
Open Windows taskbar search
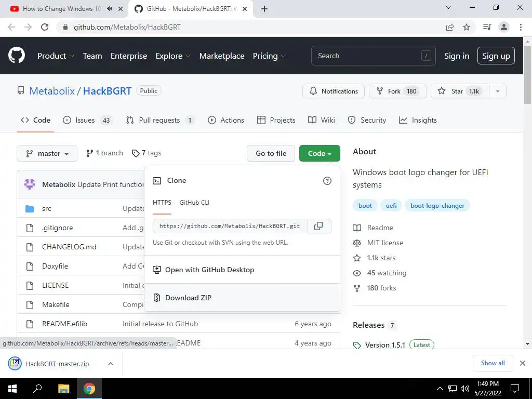pos(37,389)
